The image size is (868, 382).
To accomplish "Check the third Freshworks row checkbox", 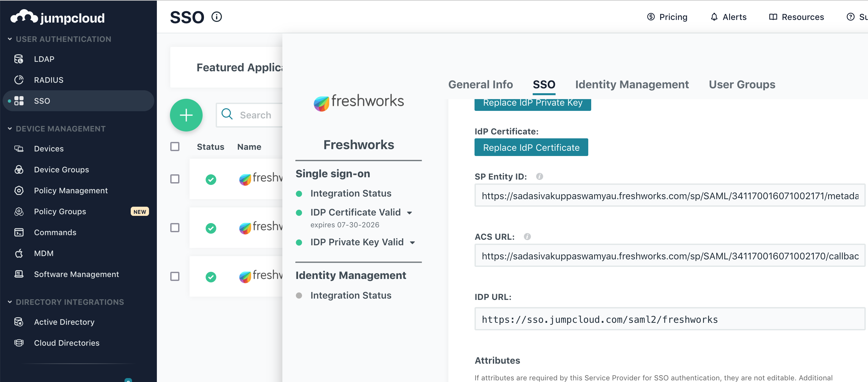I will (175, 276).
